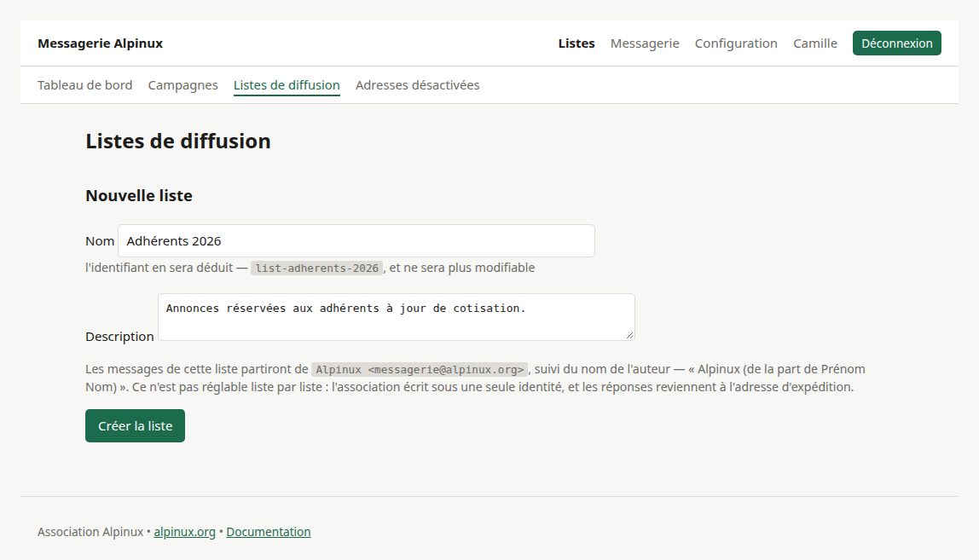Go to Configuration in the header

pyautogui.click(x=736, y=43)
